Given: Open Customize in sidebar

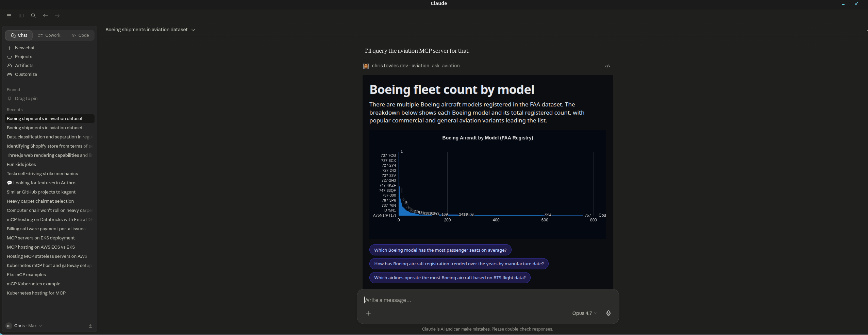Looking at the screenshot, I should [49, 74].
